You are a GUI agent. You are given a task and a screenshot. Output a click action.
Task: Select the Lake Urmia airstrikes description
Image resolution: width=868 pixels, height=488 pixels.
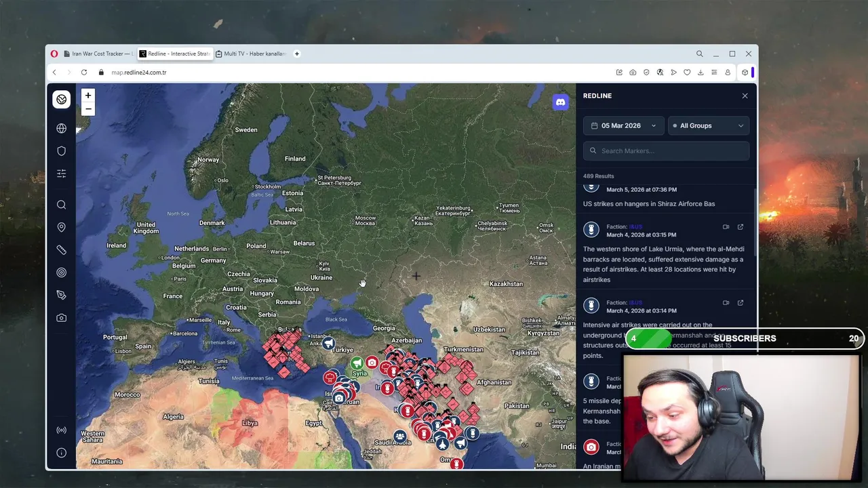tap(665, 264)
